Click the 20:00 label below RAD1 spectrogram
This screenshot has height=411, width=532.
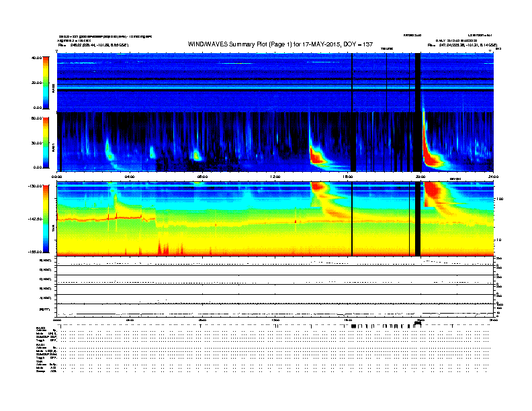coord(420,177)
